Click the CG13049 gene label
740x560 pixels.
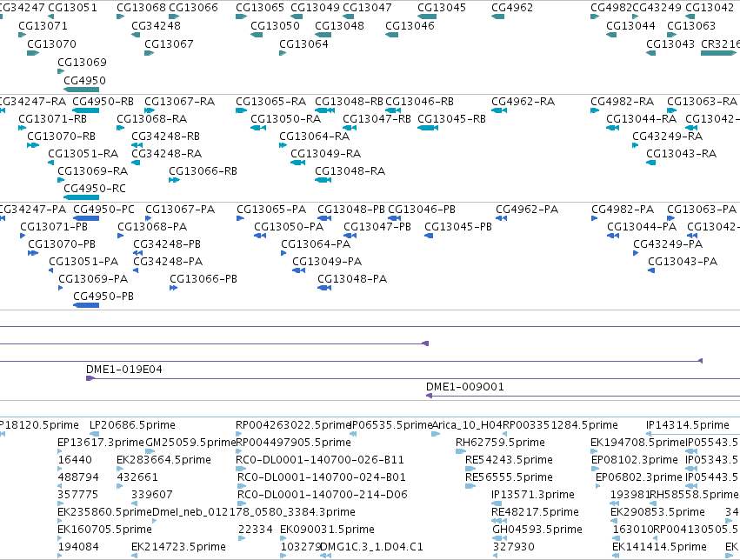coord(315,8)
